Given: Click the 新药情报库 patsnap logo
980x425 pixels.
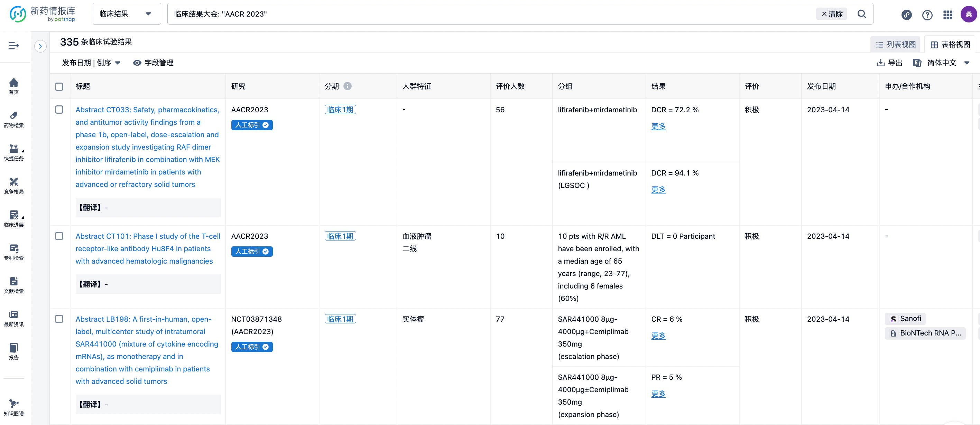Looking at the screenshot, I should [x=42, y=14].
